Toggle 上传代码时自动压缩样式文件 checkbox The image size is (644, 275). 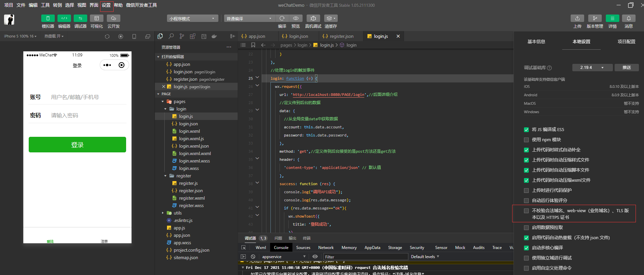[526, 160]
